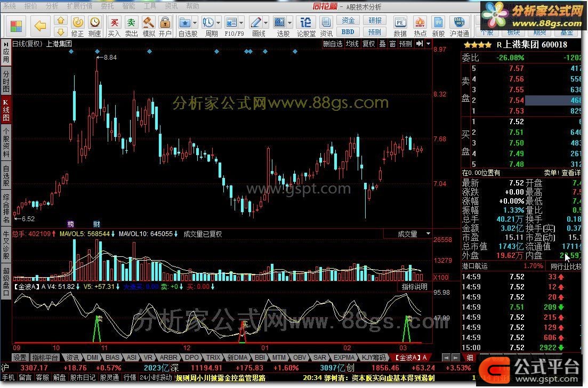This screenshot has width=588, height=388.
Task: Open the 资讯 news document icon
Action: (x=326, y=26)
